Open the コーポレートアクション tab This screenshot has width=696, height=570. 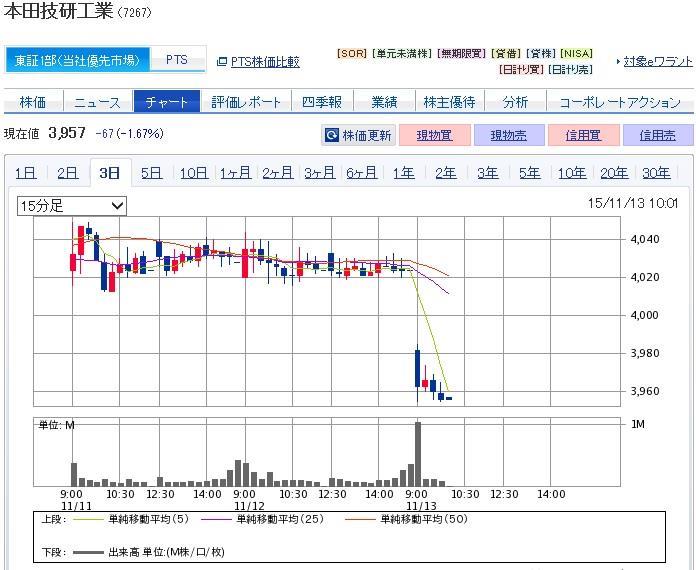click(x=620, y=102)
